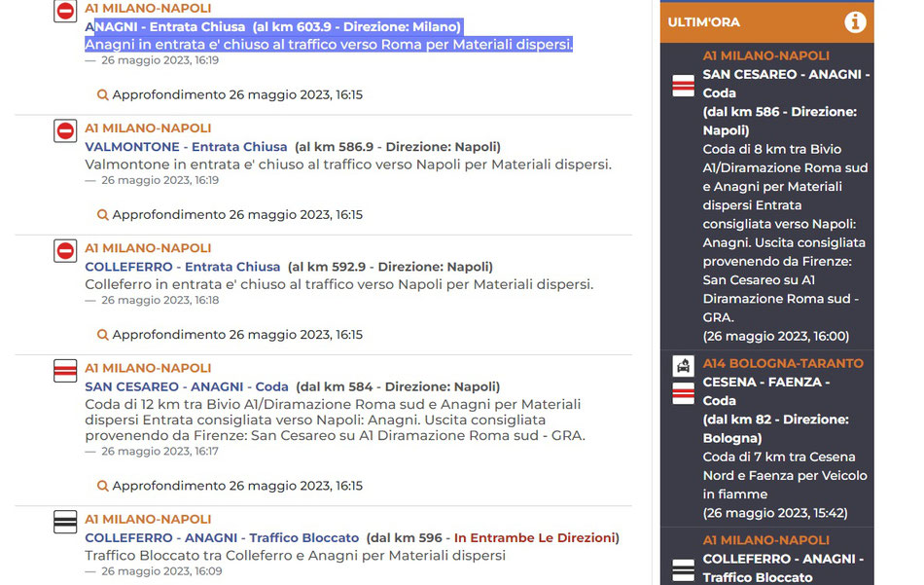Click A1 MILANO-NAPOLI heading above ANAGNI entry
This screenshot has width=924, height=585.
[148, 8]
